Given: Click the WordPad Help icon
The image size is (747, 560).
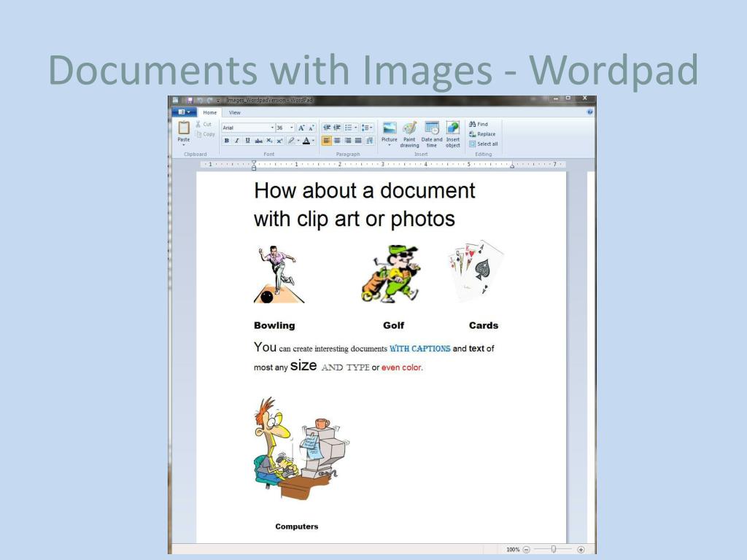Looking at the screenshot, I should tap(589, 112).
